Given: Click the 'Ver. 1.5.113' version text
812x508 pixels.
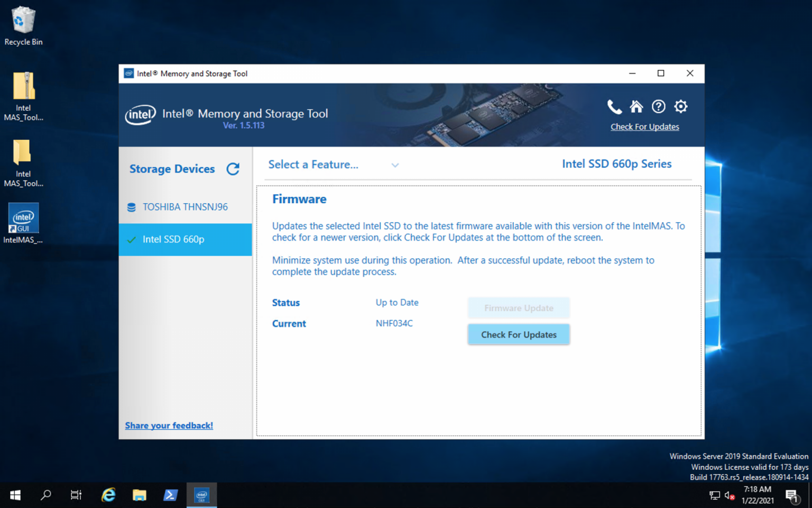Looking at the screenshot, I should (244, 125).
